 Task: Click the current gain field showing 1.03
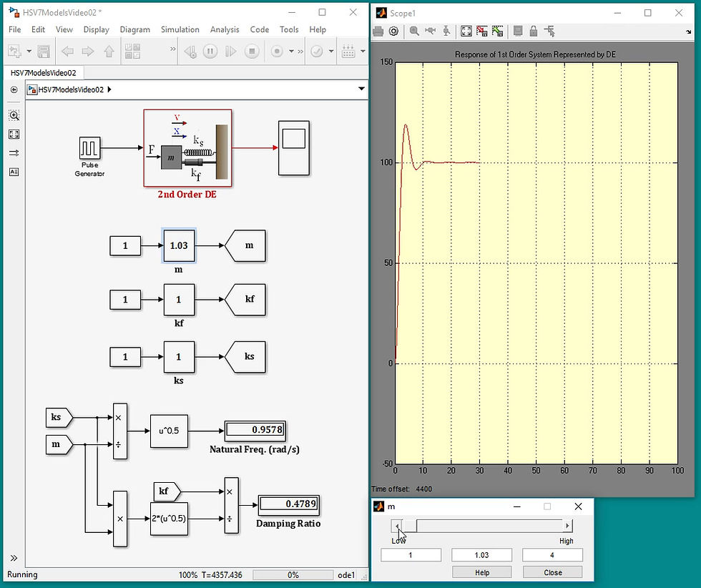coord(481,555)
